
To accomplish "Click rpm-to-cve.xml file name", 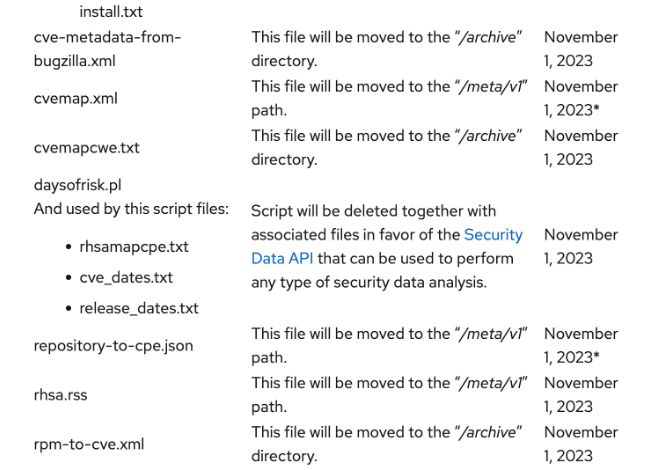I will pos(89,444).
